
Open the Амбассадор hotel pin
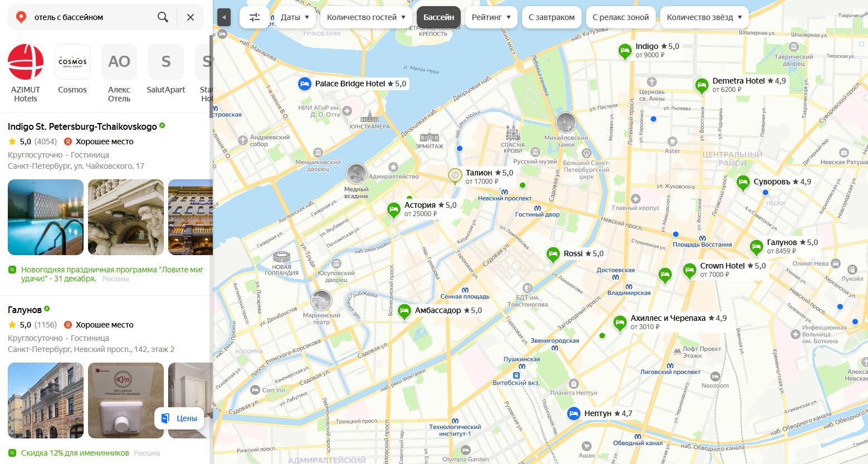(x=404, y=311)
